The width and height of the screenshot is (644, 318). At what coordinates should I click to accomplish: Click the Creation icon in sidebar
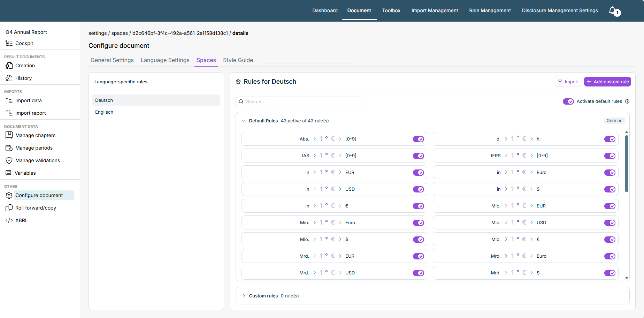pyautogui.click(x=9, y=66)
